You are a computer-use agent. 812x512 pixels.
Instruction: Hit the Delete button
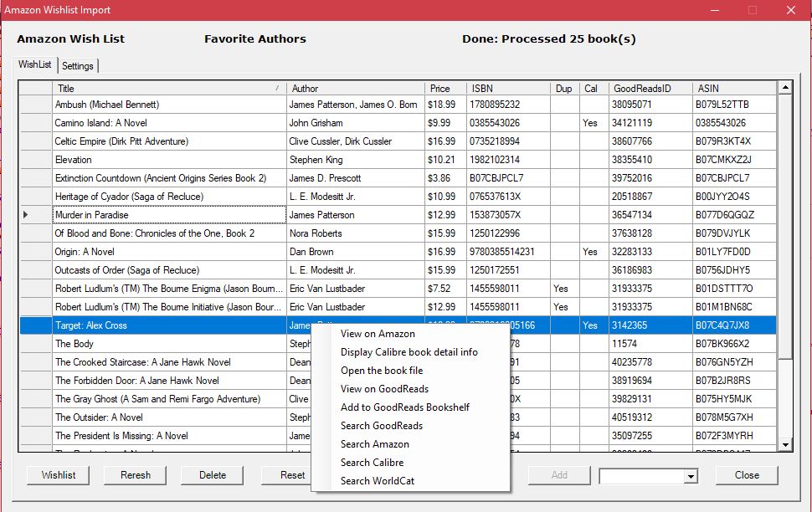[213, 475]
